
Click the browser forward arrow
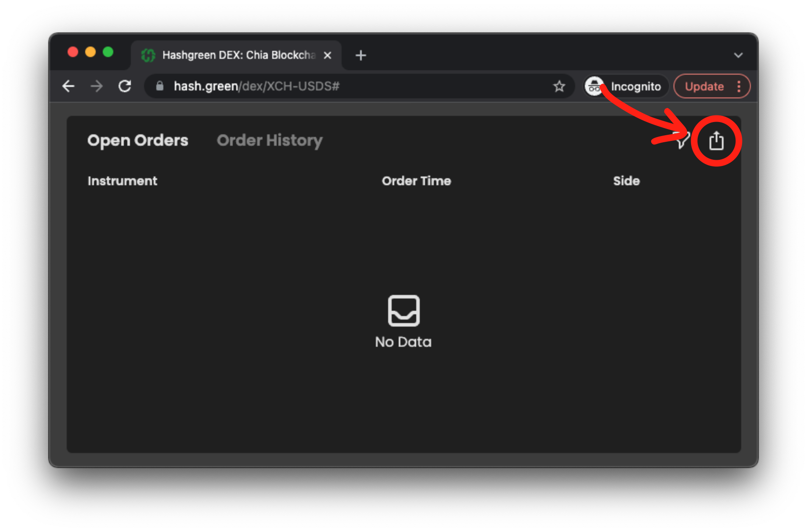(x=97, y=86)
